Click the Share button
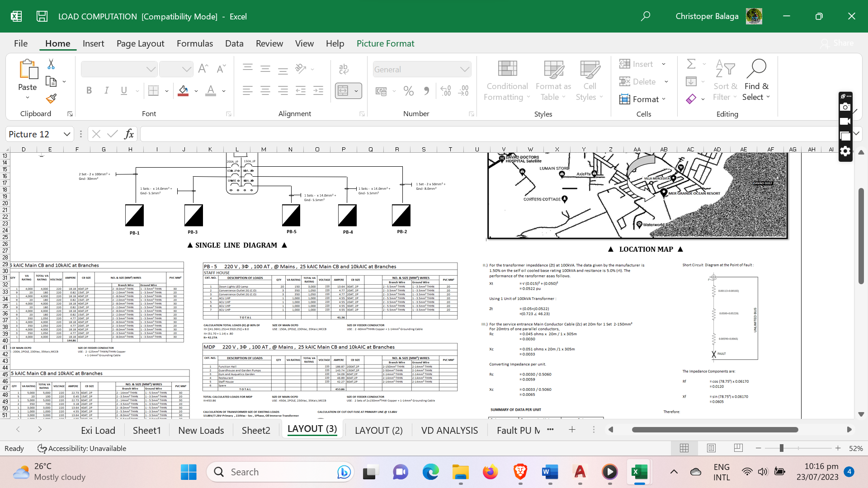 (x=837, y=43)
